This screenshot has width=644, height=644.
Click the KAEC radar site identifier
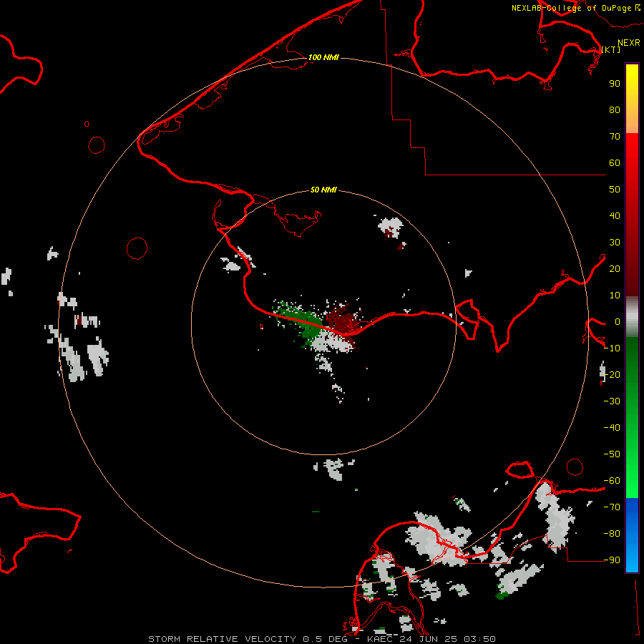[380, 639]
